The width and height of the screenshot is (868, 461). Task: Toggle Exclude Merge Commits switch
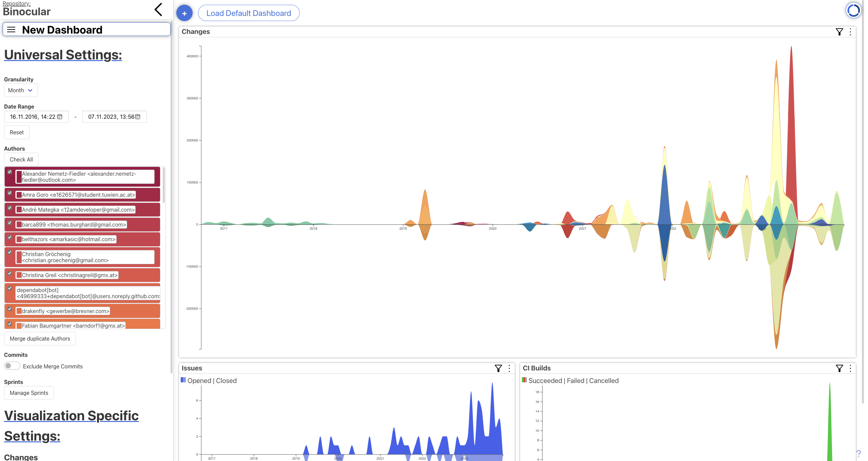12,366
